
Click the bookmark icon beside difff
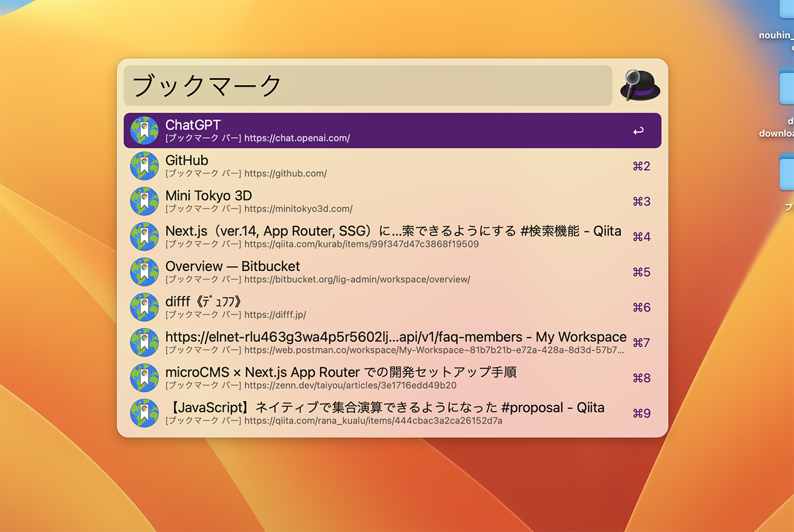144,307
